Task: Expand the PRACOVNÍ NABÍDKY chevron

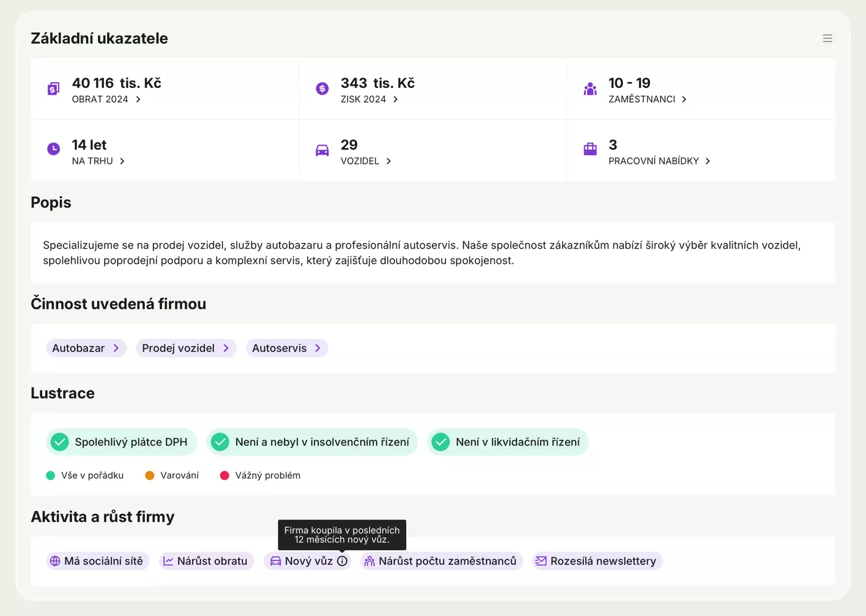Action: (708, 161)
